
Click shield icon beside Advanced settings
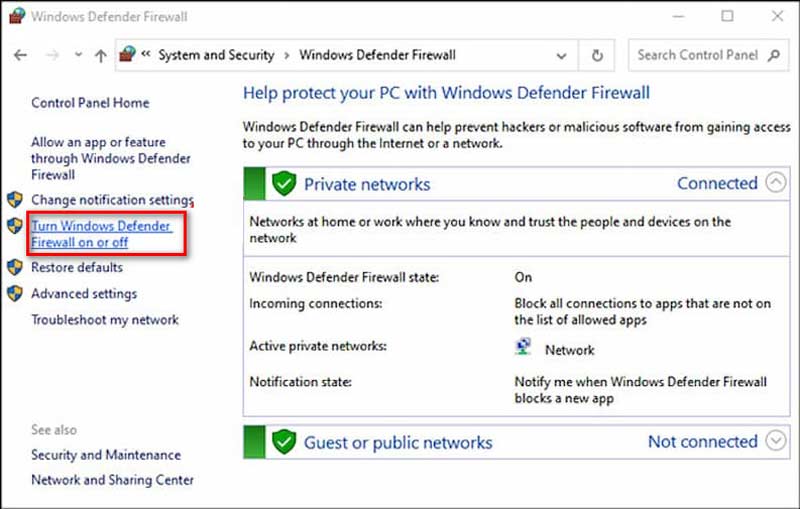[x=15, y=293]
